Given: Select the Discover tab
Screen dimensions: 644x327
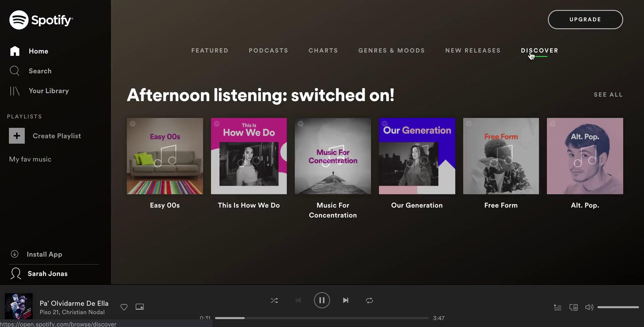Looking at the screenshot, I should (x=540, y=50).
